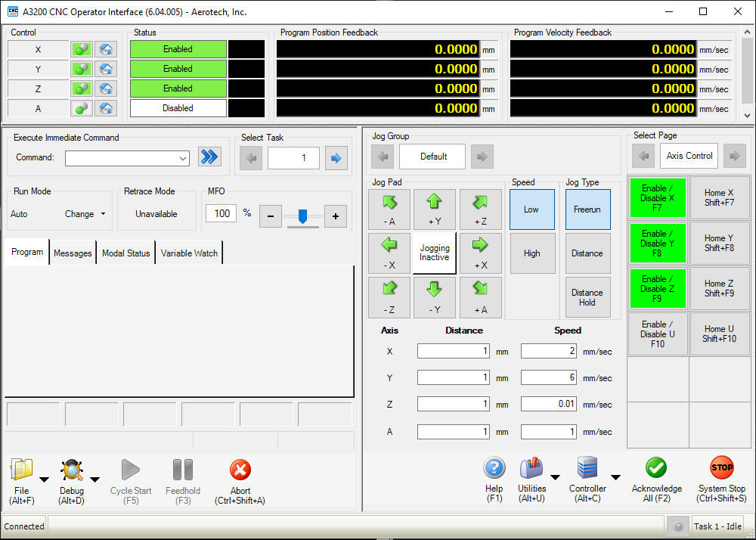Click the MFO percent field
756x540 pixels.
tap(222, 213)
